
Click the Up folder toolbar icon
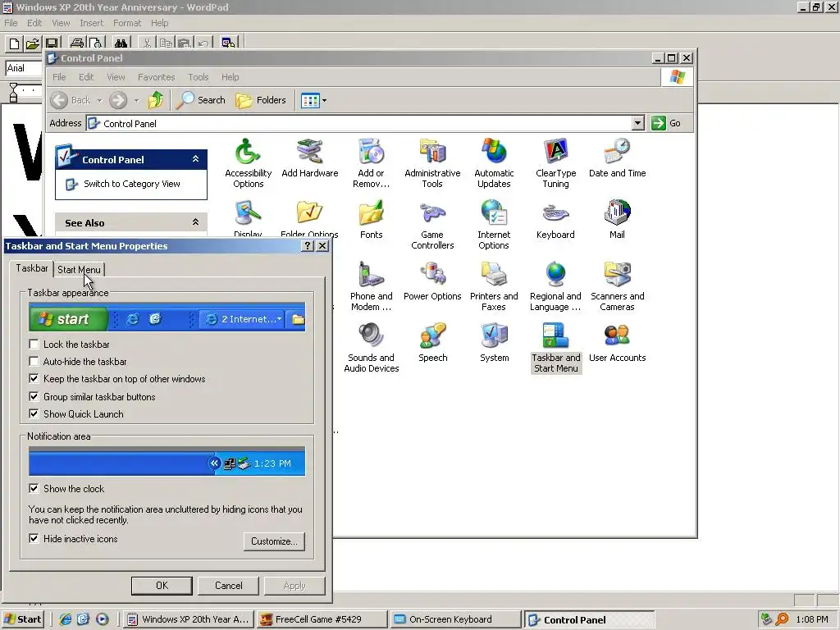point(156,100)
